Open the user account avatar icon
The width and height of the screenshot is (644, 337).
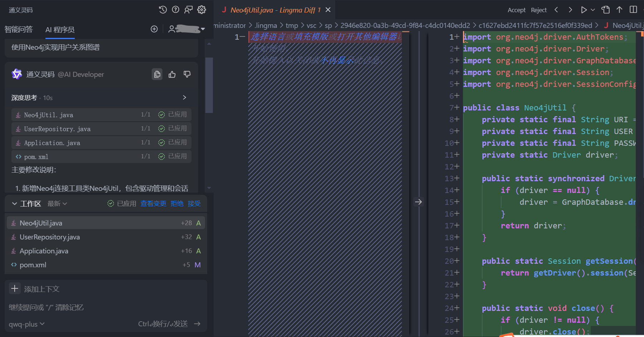[x=172, y=29]
